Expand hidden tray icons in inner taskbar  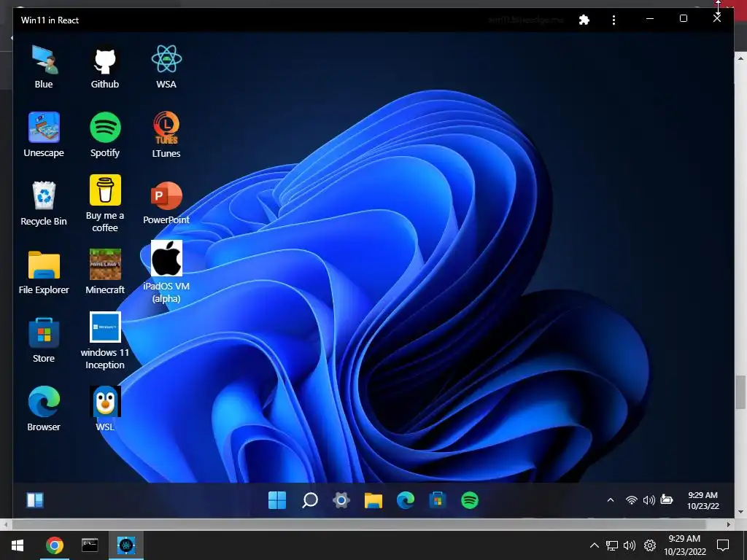(611, 500)
